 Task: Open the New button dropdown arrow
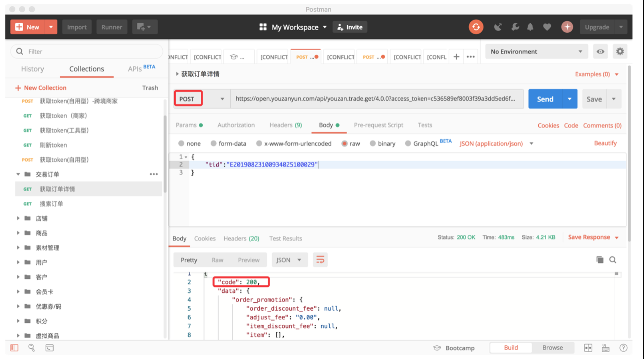click(51, 27)
